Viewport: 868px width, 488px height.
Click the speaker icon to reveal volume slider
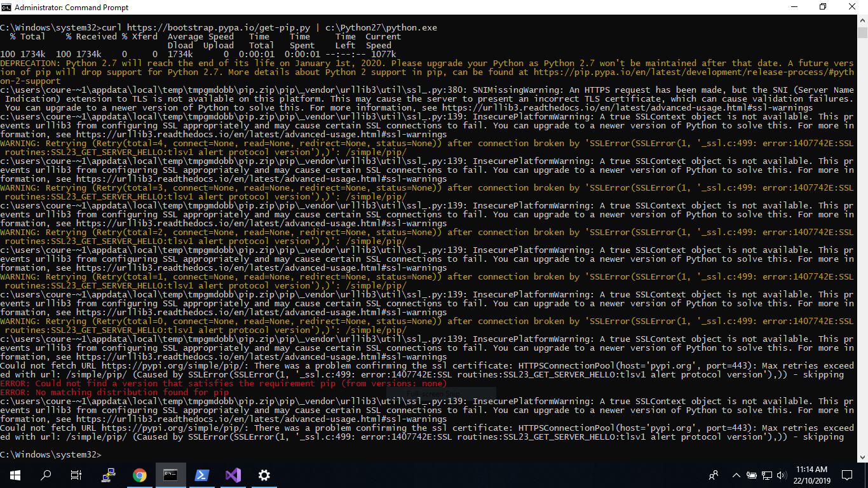tap(782, 475)
